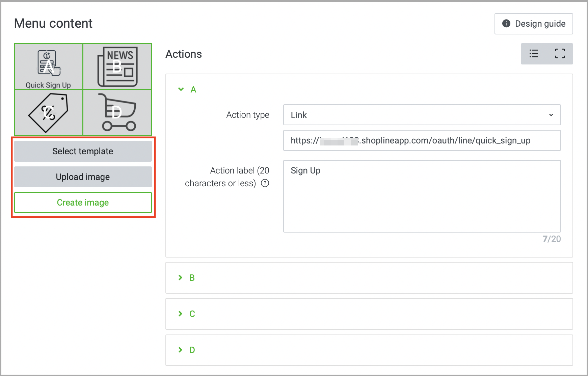The height and width of the screenshot is (376, 588).
Task: Select menu area C discount tag tile
Action: point(49,113)
